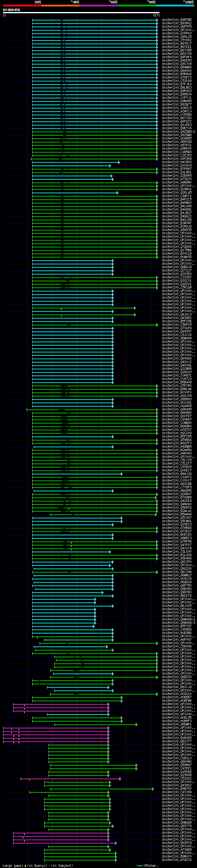Click label UniRef100_Q4SHS2
Screen dimensions: 197x868
[x=177, y=785]
